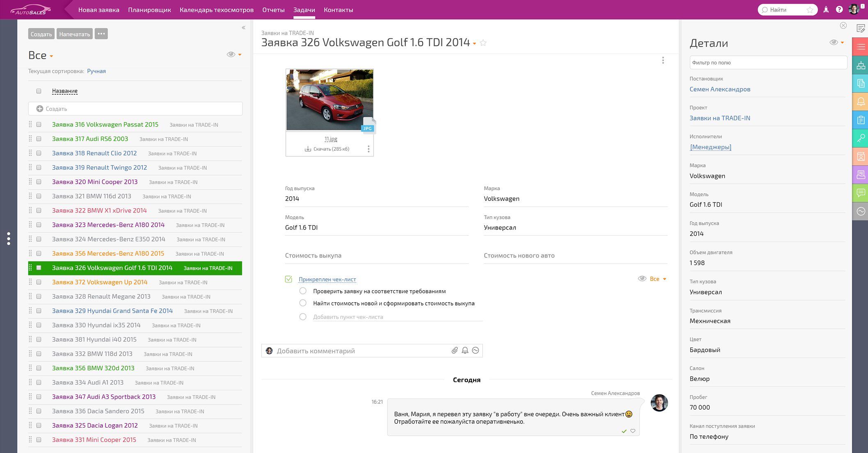Open the Планировщик menu item
The image size is (868, 453).
(149, 10)
